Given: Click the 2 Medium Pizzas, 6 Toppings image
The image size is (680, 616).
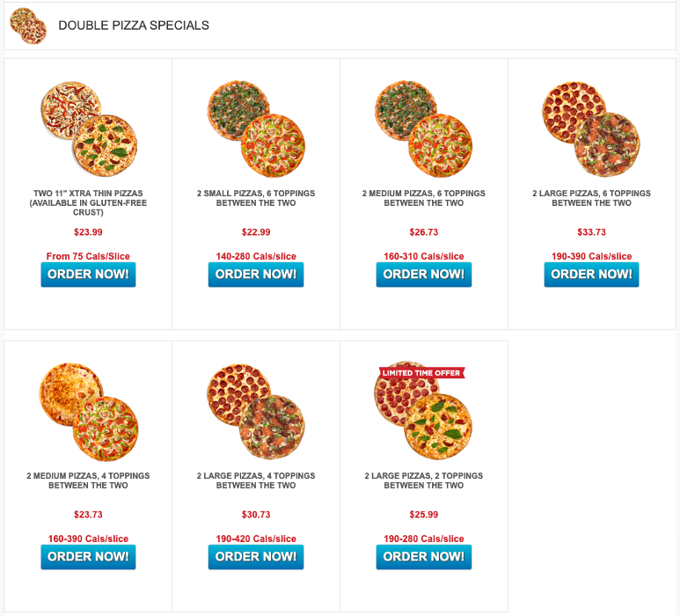Looking at the screenshot, I should (x=424, y=129).
